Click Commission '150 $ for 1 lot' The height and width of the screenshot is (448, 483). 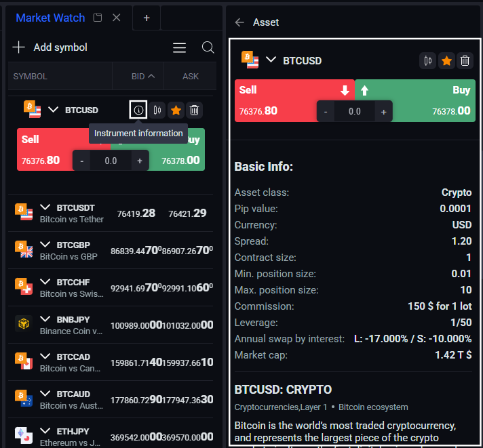pyautogui.click(x=440, y=306)
